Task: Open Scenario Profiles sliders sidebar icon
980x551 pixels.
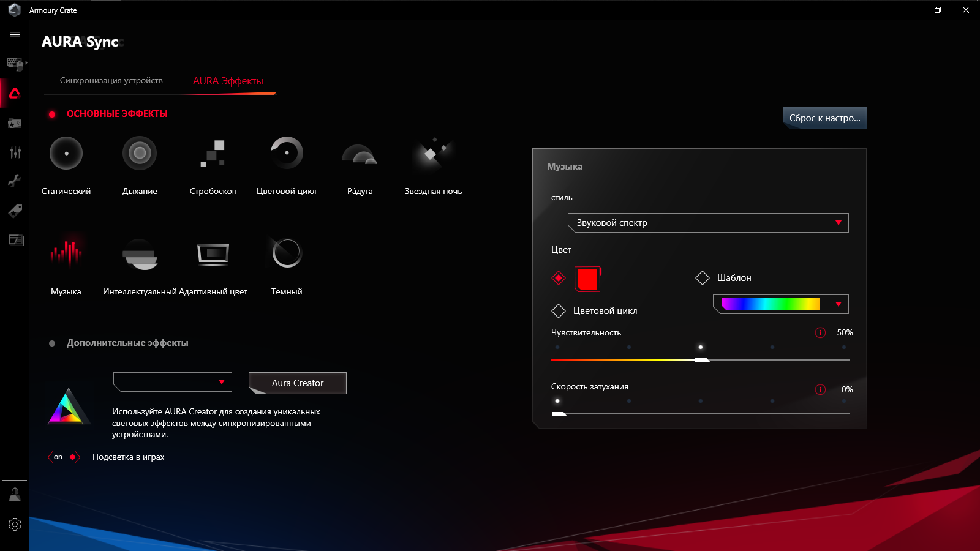Action: pos(15,152)
